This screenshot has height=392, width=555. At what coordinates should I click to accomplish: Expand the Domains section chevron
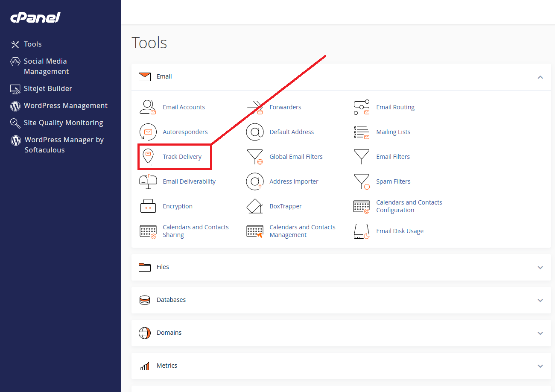point(540,333)
